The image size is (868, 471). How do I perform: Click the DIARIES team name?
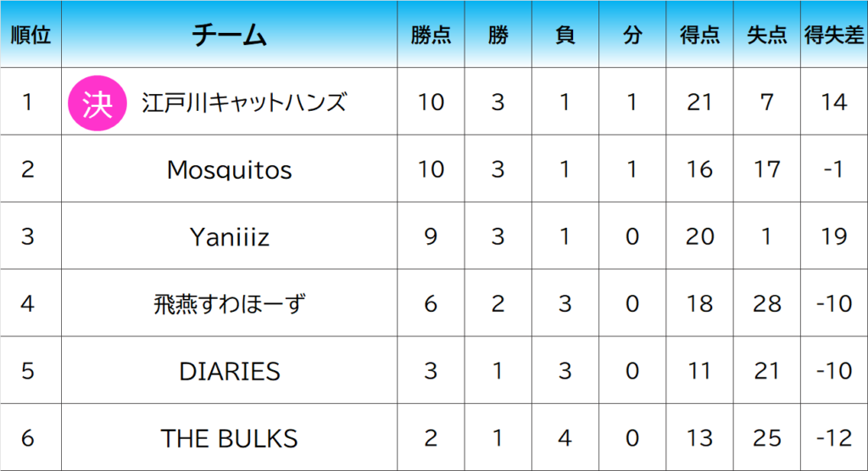coord(229,371)
